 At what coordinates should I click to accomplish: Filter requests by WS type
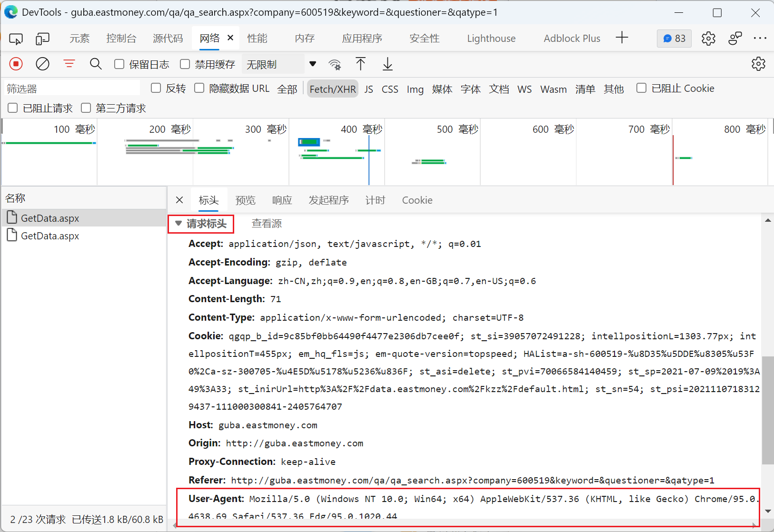525,89
